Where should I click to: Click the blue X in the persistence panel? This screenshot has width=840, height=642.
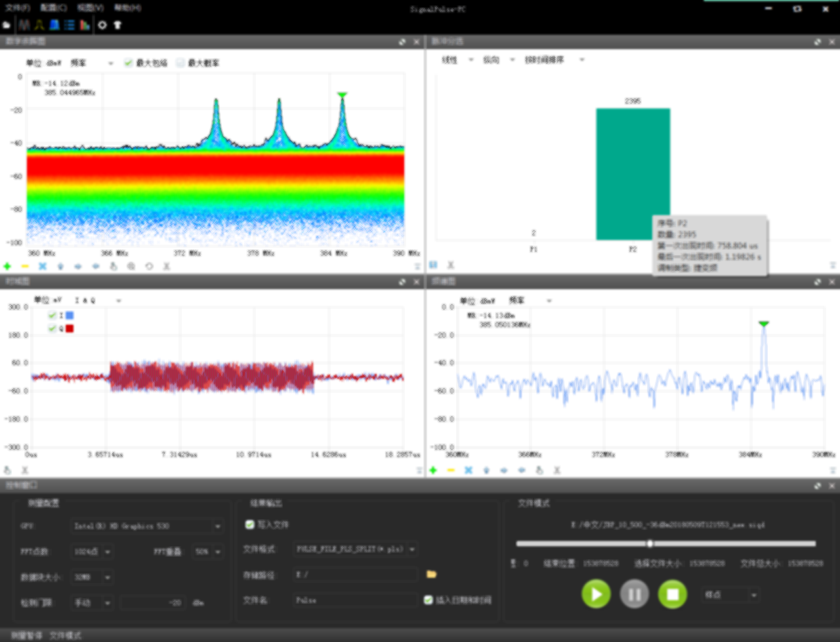click(43, 266)
